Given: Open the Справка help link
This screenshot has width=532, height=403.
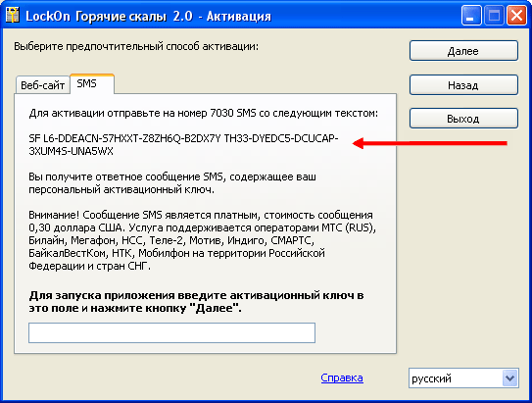Looking at the screenshot, I should pos(342,378).
